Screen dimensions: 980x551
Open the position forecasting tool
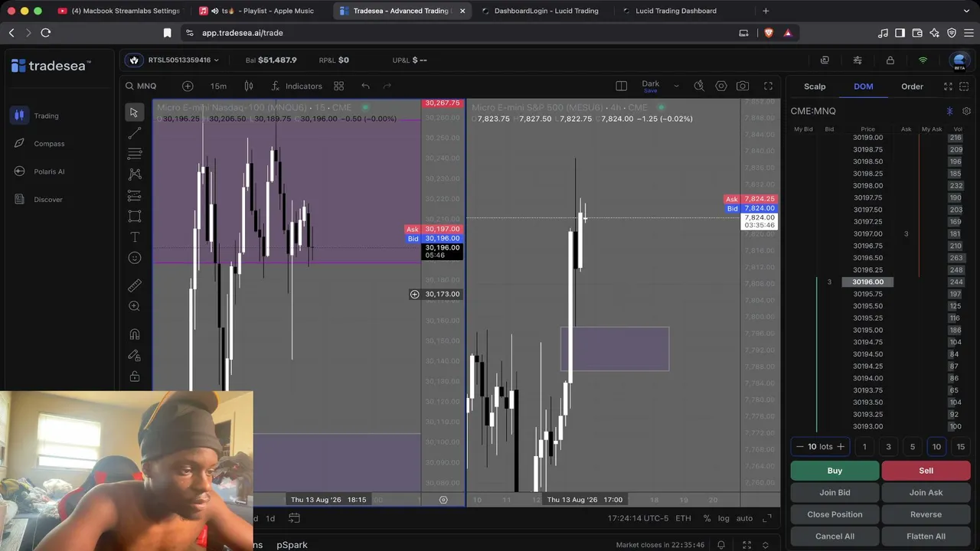pyautogui.click(x=134, y=195)
